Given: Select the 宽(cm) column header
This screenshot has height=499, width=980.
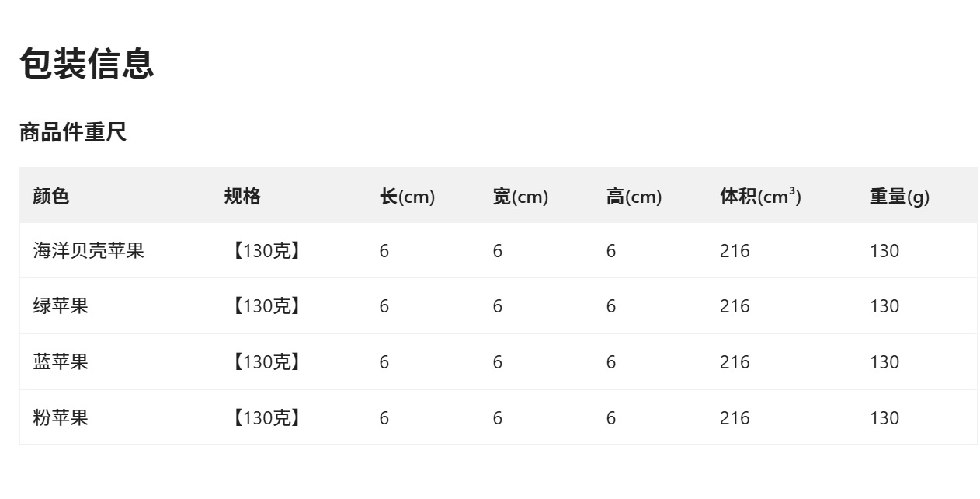Looking at the screenshot, I should (520, 197).
